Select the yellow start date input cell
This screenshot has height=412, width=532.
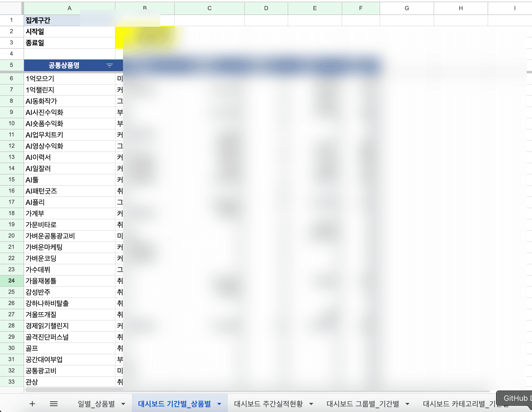tap(145, 32)
